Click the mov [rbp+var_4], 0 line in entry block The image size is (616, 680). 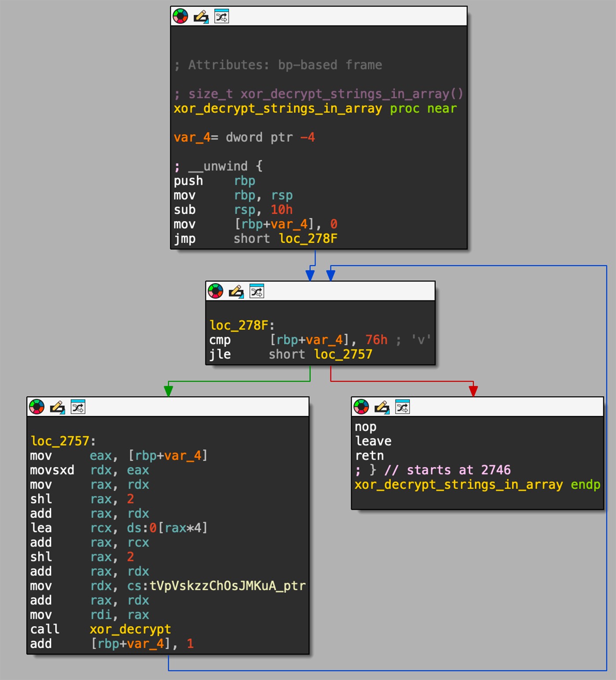point(256,224)
